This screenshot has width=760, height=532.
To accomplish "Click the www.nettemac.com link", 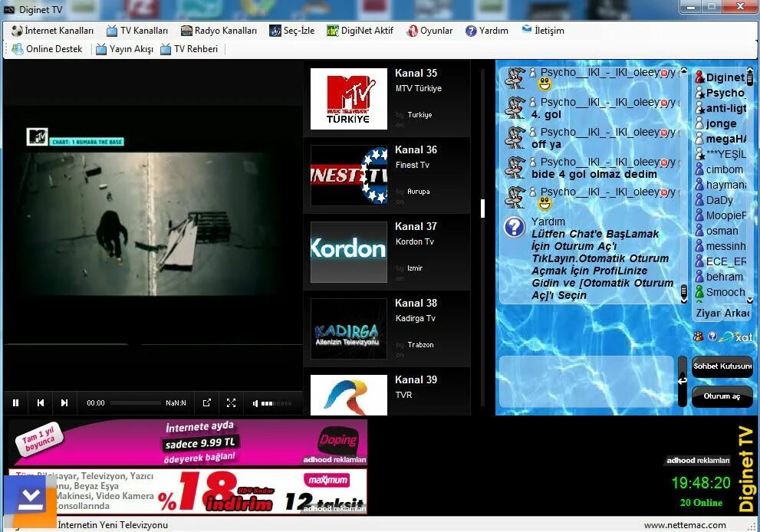I will pyautogui.click(x=685, y=525).
